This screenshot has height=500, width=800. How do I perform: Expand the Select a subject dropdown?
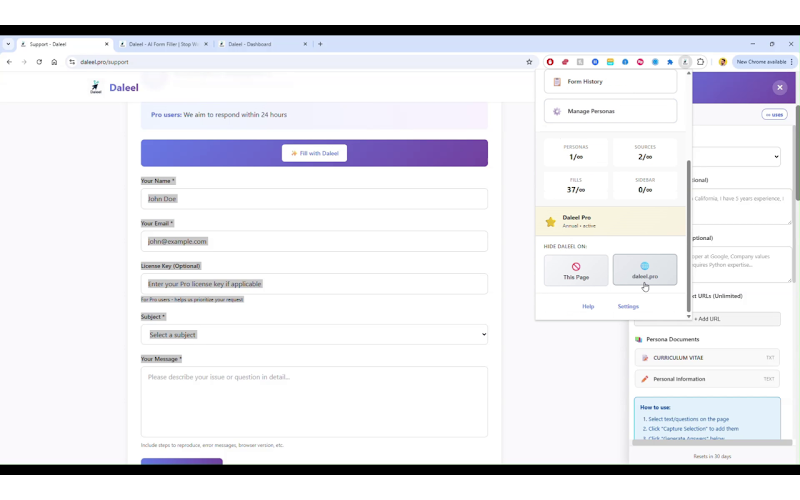pos(314,335)
